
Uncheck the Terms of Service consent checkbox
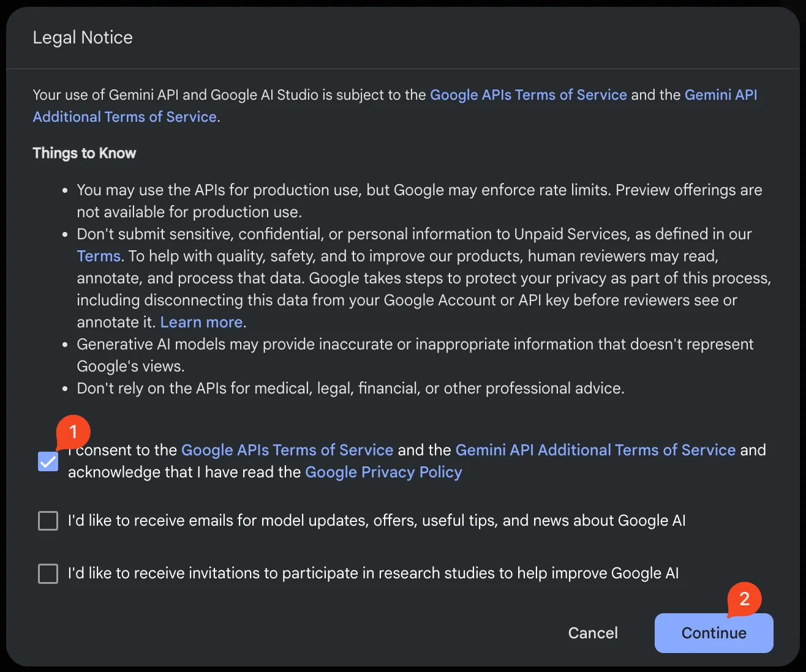point(48,461)
